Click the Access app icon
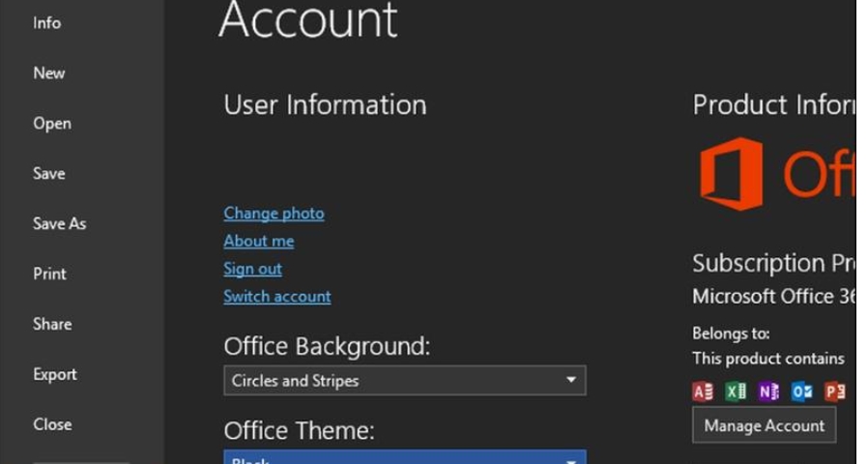This screenshot has width=868, height=464. click(703, 391)
